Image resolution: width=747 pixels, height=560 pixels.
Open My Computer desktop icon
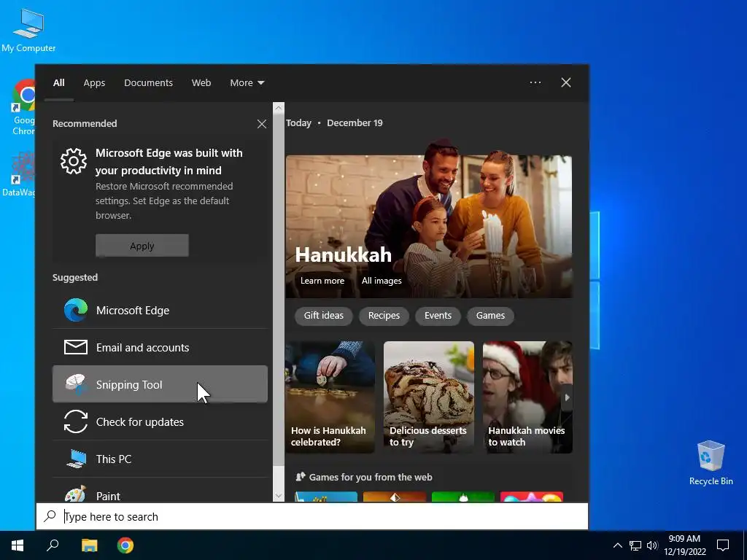(28, 30)
